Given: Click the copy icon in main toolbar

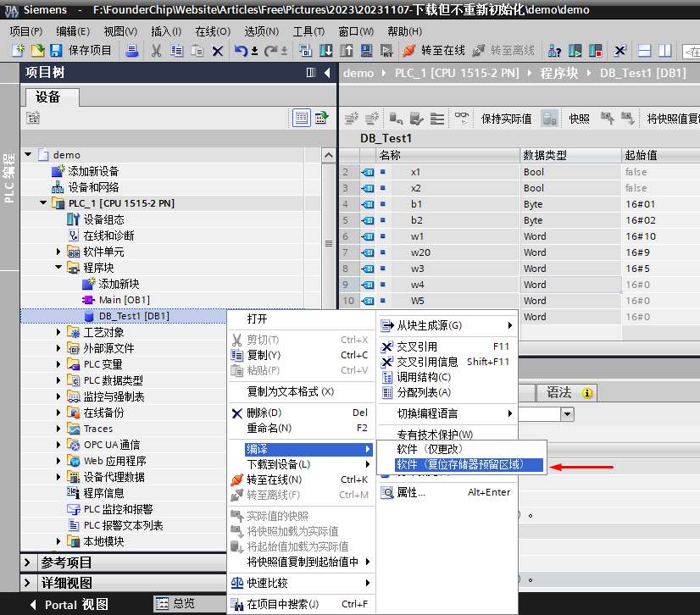Looking at the screenshot, I should tap(177, 51).
